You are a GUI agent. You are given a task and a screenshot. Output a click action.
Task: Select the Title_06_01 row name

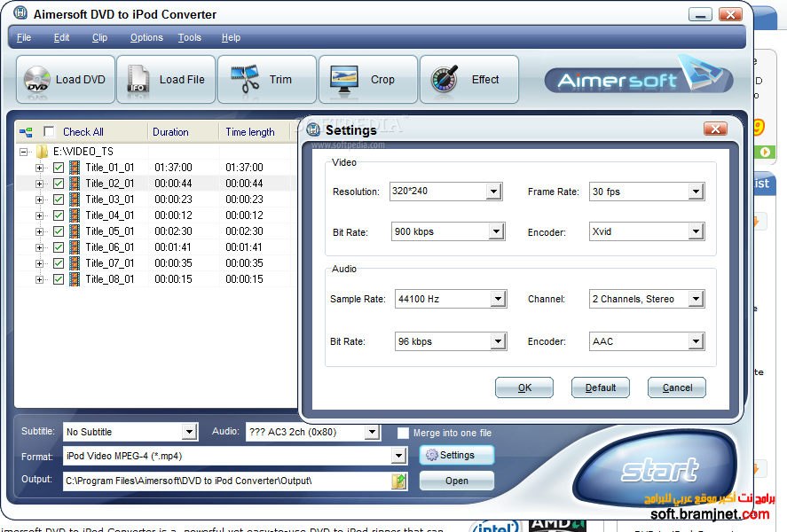tap(110, 247)
